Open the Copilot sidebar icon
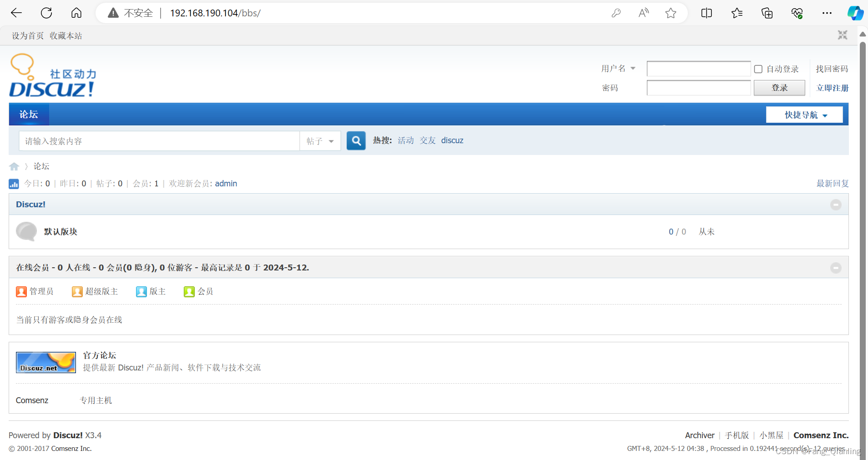Viewport: 868px width, 460px height. [855, 13]
